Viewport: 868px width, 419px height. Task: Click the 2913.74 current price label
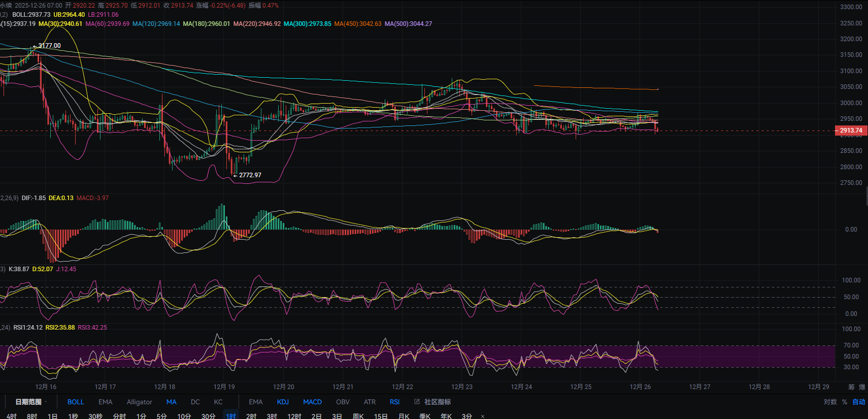coord(851,131)
